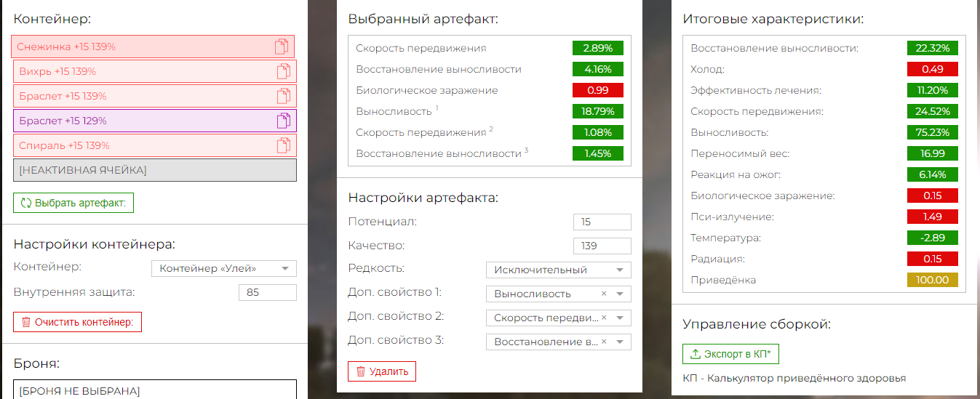This screenshot has width=980, height=399.
Task: Clear Доп. свойство 2 selection with x
Action: (x=604, y=318)
